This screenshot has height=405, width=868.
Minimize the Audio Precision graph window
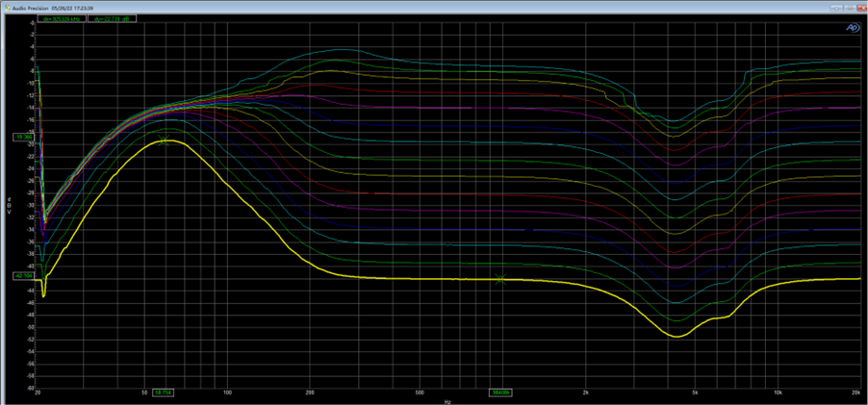tap(836, 9)
